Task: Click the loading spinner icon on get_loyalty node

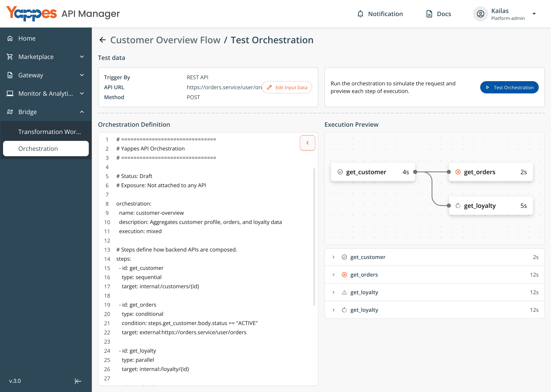Action: click(458, 206)
